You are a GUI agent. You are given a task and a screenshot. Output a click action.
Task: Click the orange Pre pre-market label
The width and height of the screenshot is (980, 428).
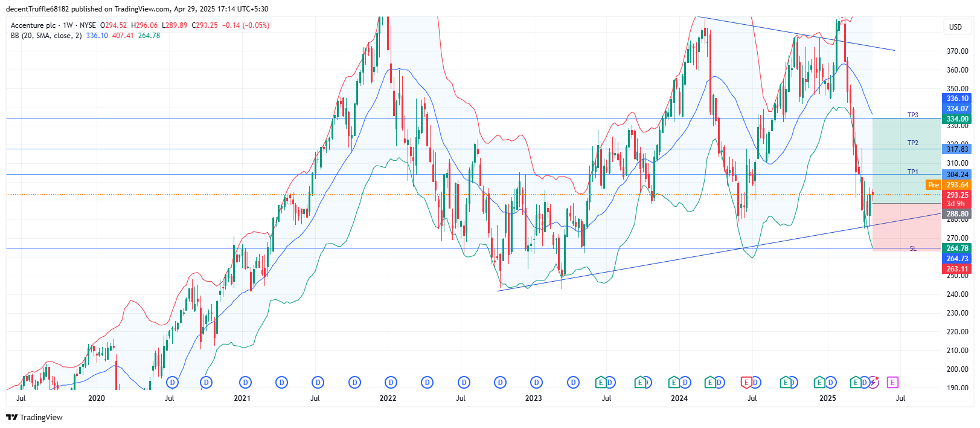[x=933, y=185]
